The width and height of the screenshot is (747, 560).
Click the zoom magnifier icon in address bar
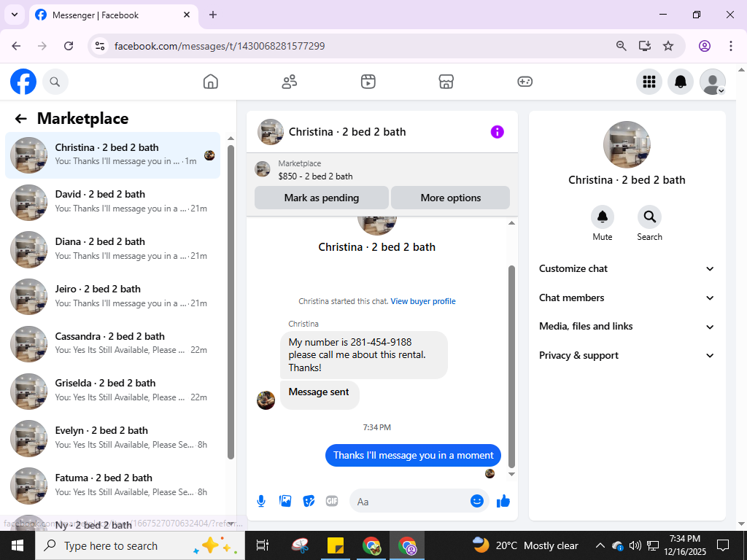pyautogui.click(x=622, y=46)
